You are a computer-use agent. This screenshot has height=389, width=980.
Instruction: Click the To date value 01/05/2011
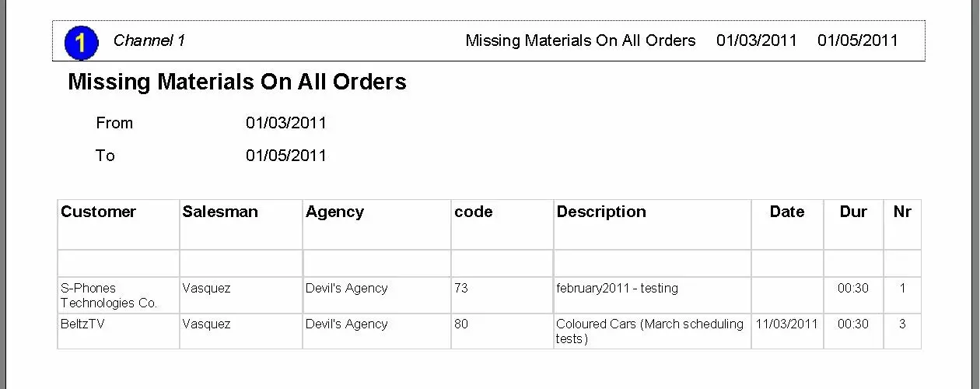(x=286, y=156)
